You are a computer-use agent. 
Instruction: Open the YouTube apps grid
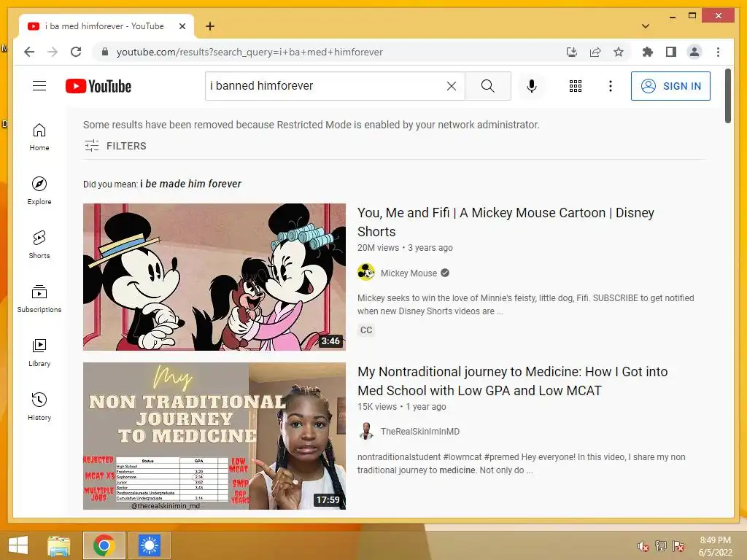click(x=576, y=86)
